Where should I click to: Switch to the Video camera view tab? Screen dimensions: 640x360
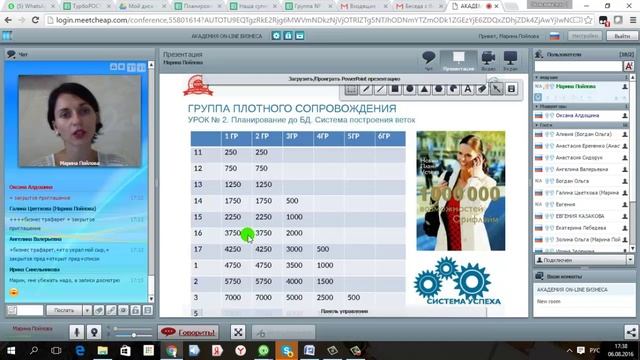point(488,61)
